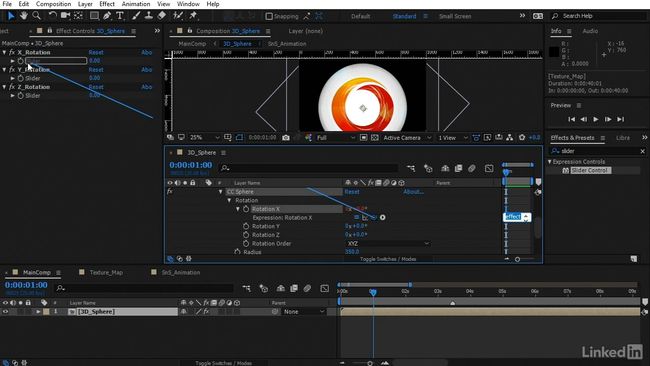Select the Clone Stamp tool
The width and height of the screenshot is (650, 366).
149,16
